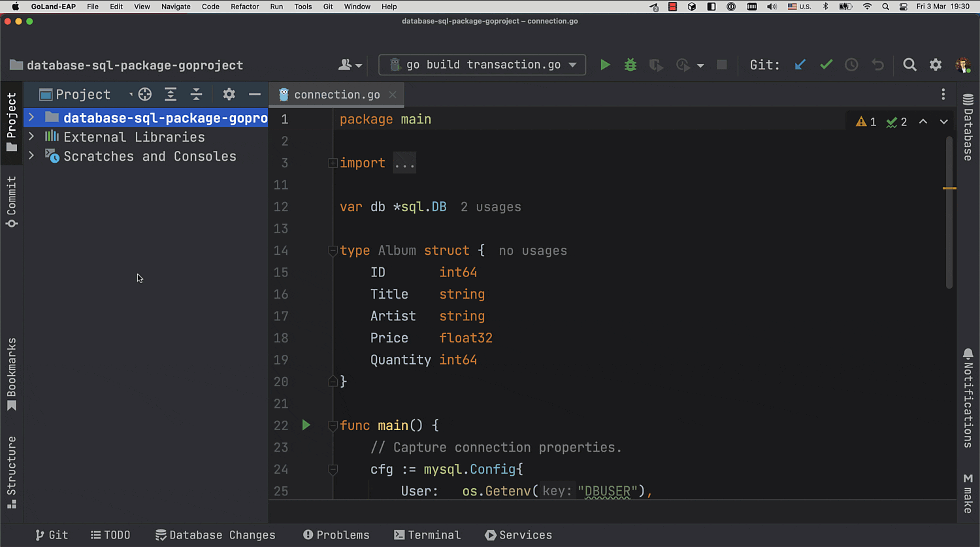Expand the collapsed import block
This screenshot has width=980, height=547.
333,163
